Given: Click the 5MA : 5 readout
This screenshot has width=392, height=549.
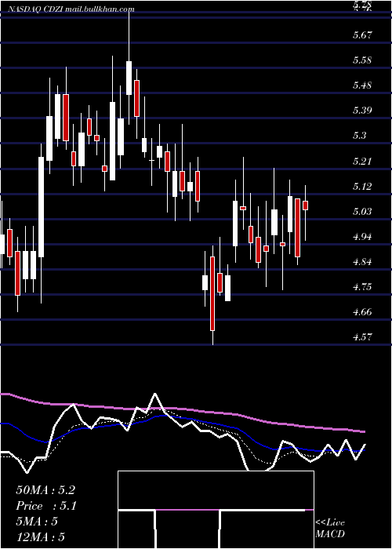Looking at the screenshot, I should point(37,522).
